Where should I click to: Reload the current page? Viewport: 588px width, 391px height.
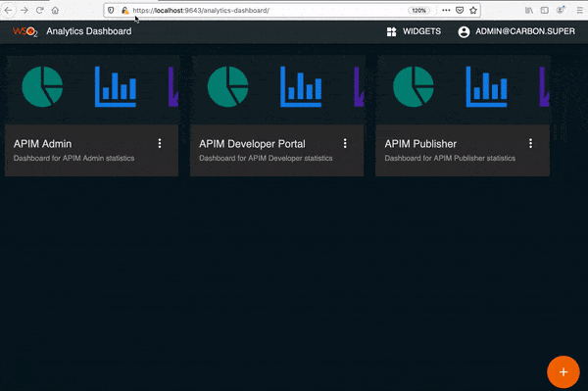point(40,11)
